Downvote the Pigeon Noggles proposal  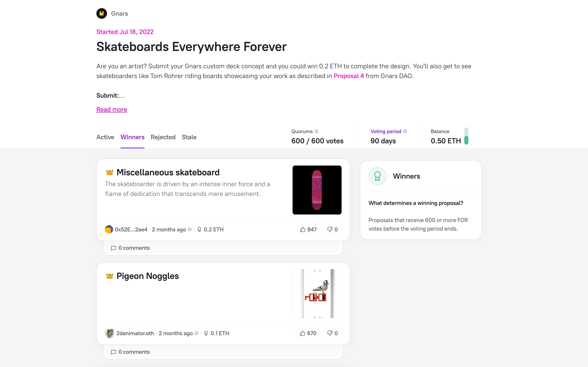pos(332,333)
